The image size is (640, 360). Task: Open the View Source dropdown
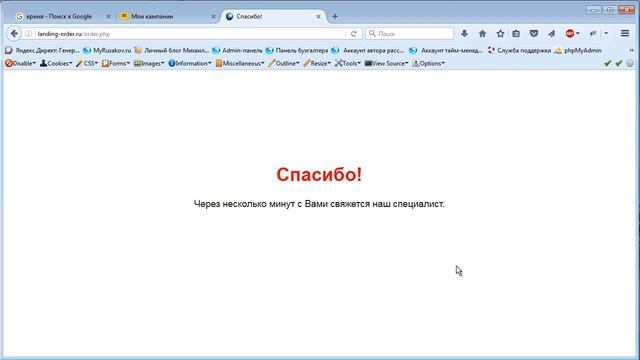coord(387,63)
